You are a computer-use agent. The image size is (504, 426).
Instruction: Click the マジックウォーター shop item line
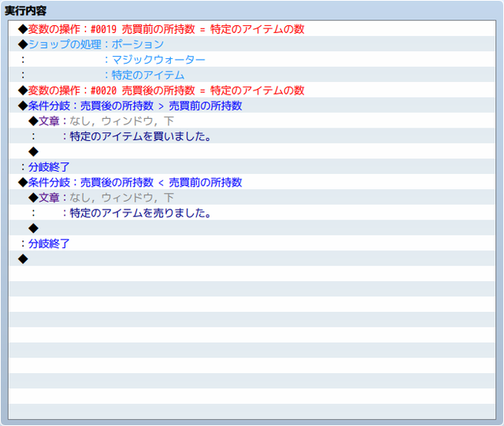(x=252, y=60)
